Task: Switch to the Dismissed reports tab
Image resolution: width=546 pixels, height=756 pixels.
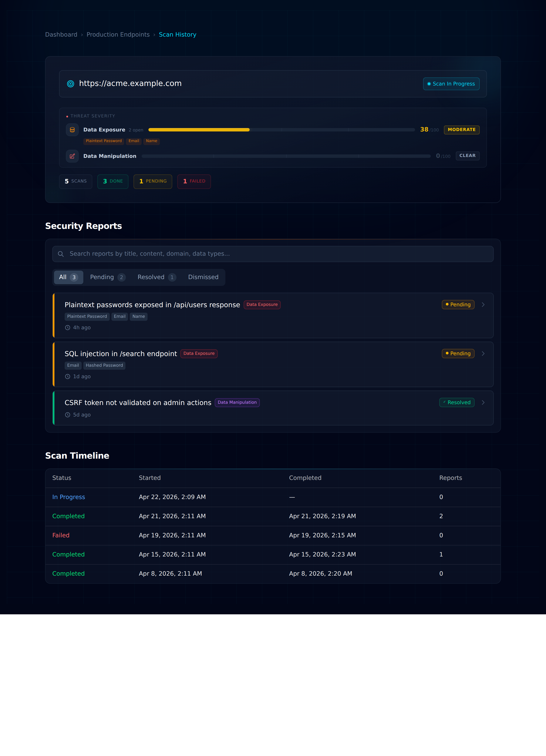Action: pos(203,277)
